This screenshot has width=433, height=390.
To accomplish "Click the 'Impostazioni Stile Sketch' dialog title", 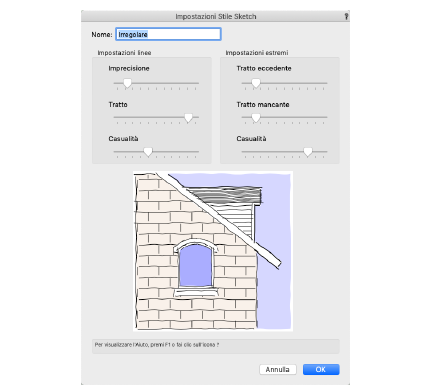I will [x=216, y=16].
